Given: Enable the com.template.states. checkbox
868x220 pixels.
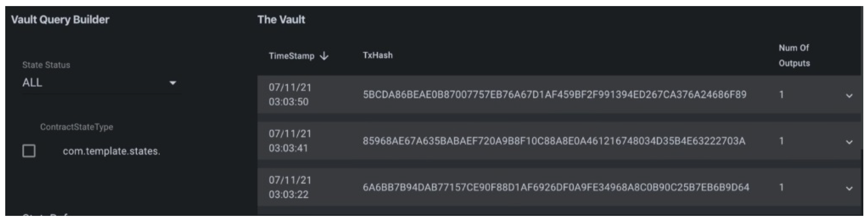Looking at the screenshot, I should pos(29,151).
